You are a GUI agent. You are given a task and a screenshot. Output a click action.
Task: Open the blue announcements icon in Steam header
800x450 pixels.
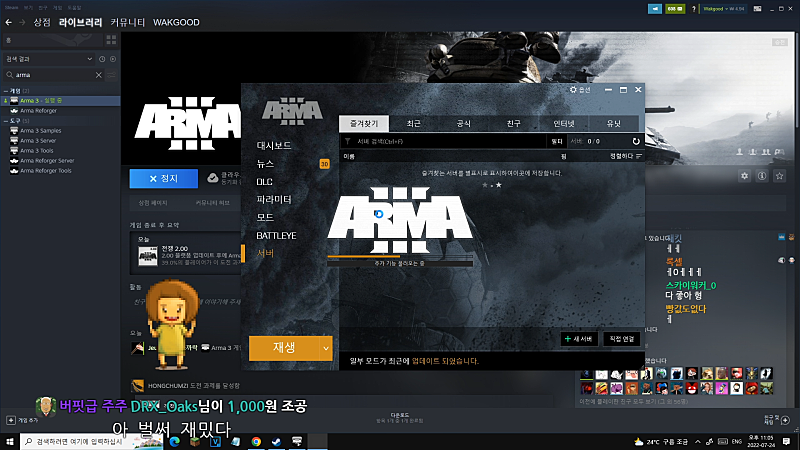(655, 9)
